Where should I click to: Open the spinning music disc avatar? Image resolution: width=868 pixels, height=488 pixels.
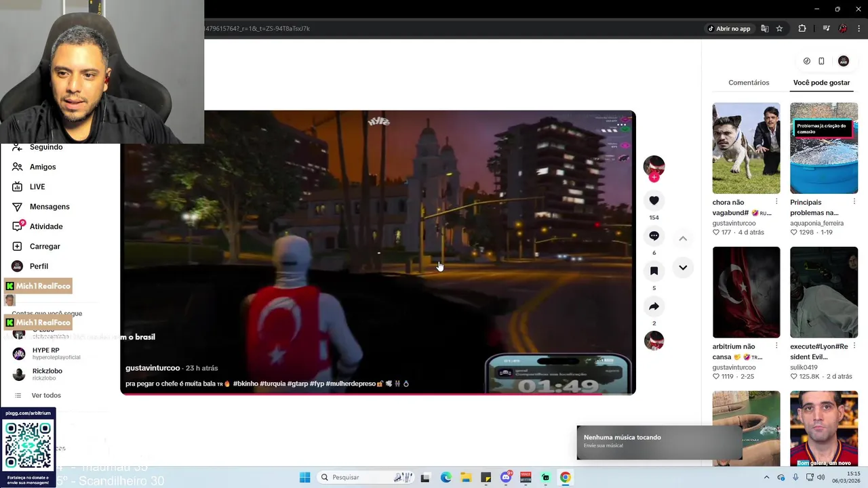[x=654, y=341]
